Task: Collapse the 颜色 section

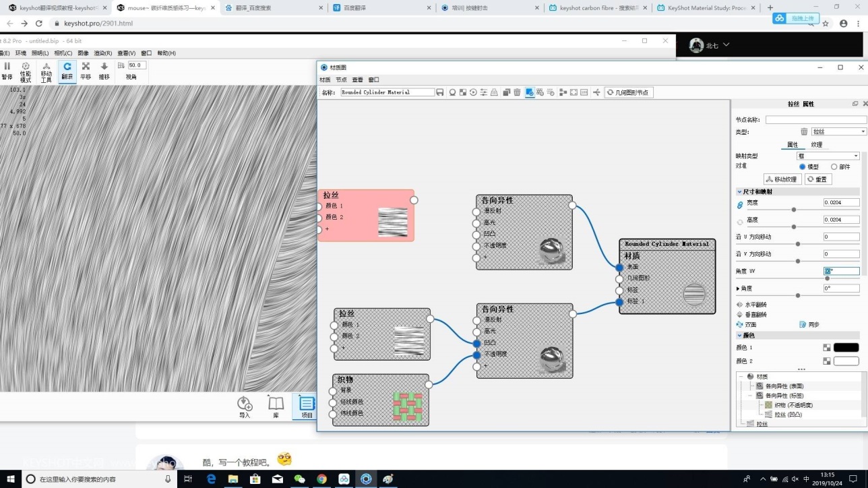Action: (739, 336)
